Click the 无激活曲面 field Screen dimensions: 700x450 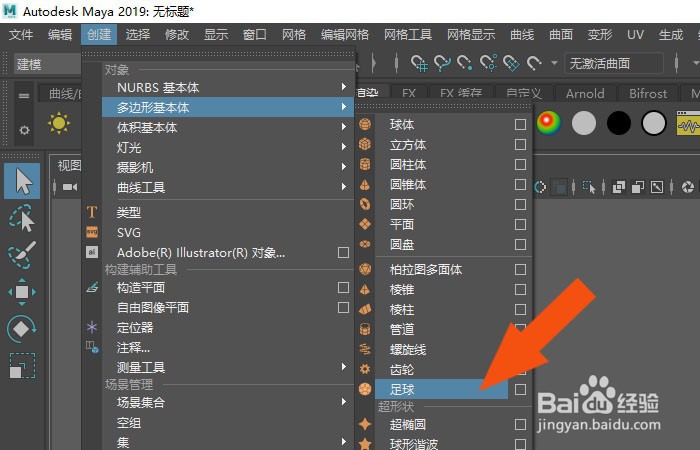click(x=614, y=63)
